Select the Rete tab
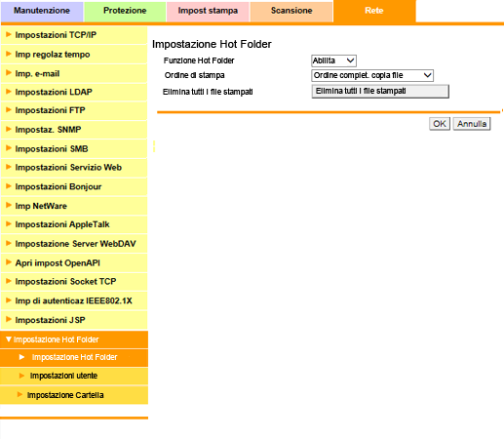 pyautogui.click(x=374, y=11)
